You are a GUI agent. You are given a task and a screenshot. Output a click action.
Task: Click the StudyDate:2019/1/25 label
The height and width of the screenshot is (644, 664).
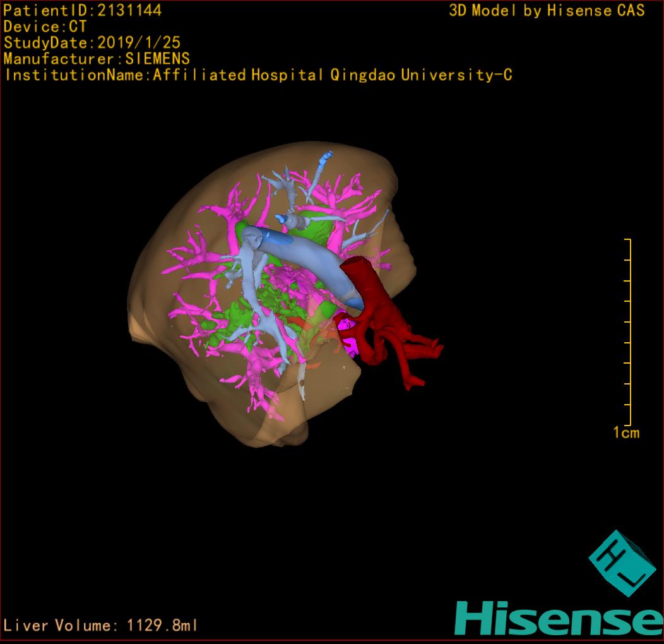[x=92, y=43]
